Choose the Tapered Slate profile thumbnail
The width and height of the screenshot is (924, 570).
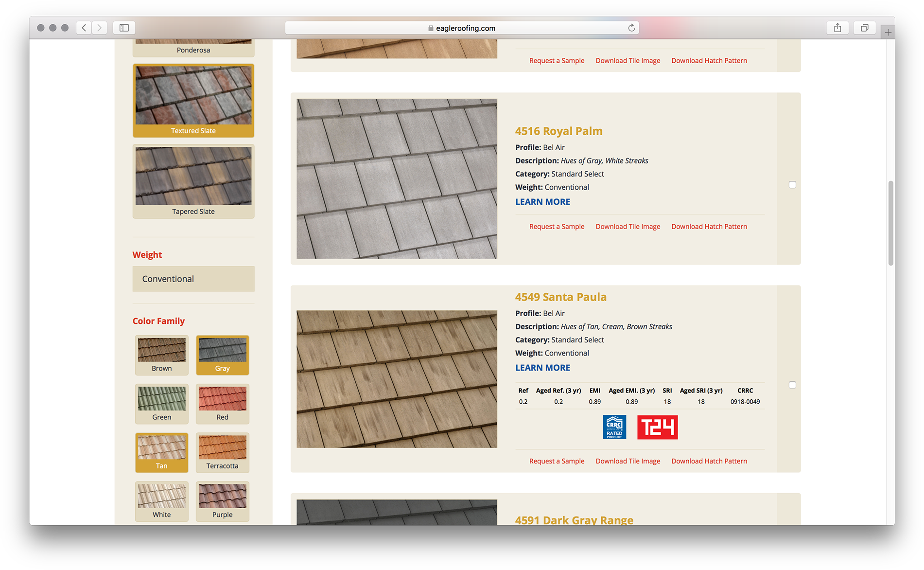coord(193,181)
